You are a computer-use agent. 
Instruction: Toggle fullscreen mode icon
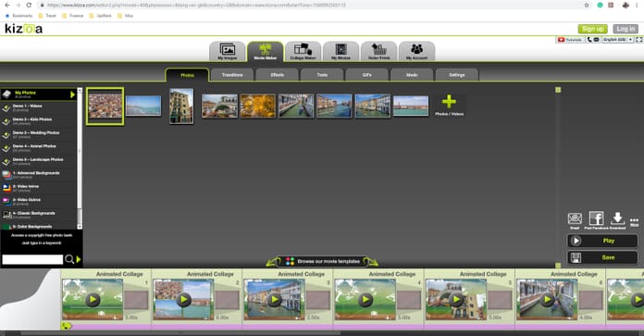click(639, 40)
